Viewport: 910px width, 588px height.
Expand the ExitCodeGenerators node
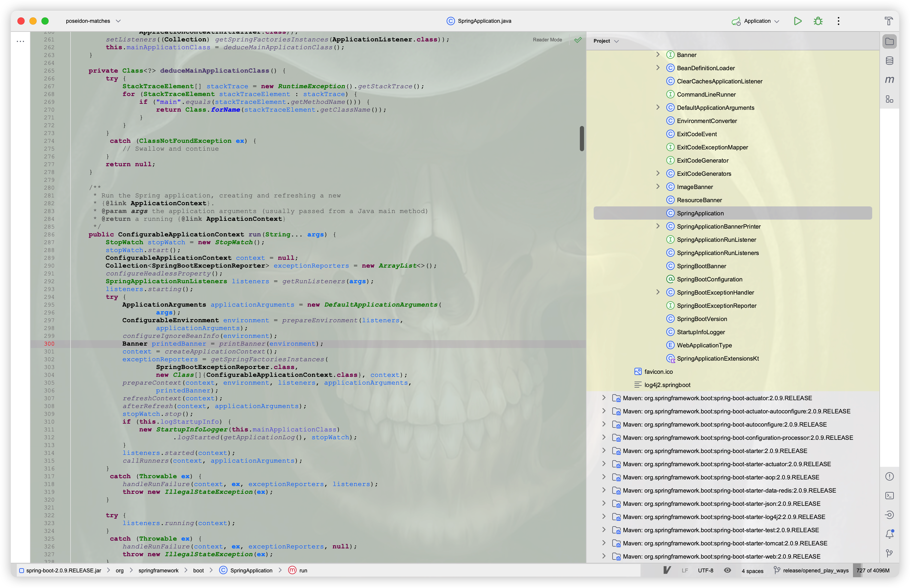coord(658,173)
